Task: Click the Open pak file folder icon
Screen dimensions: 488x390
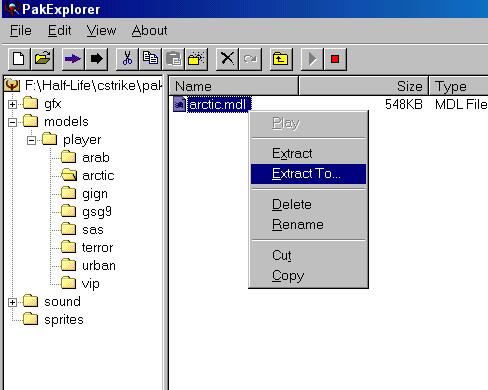Action: pyautogui.click(x=42, y=59)
